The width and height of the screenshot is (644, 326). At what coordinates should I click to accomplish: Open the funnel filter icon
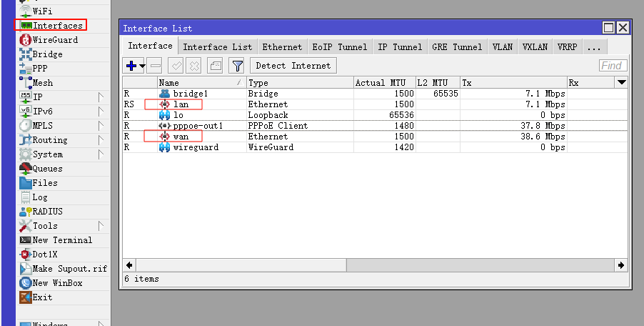(x=237, y=66)
